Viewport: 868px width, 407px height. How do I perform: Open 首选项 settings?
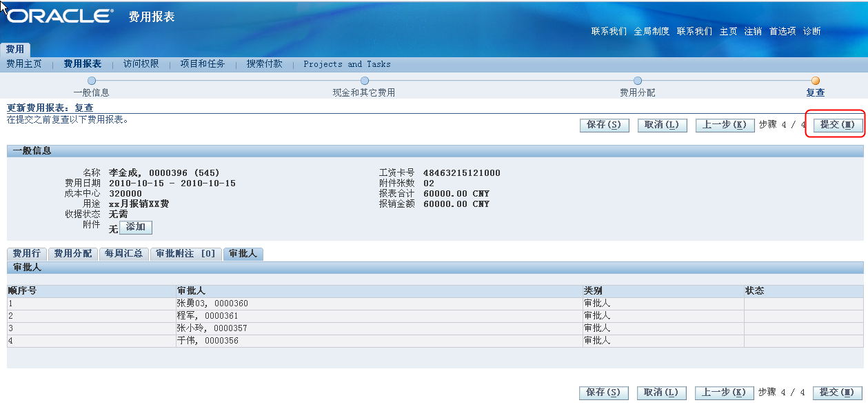(783, 31)
